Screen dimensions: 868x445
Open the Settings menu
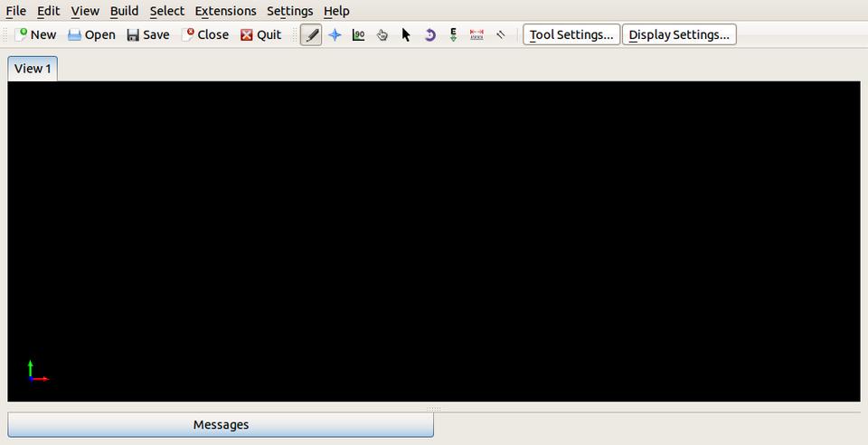pyautogui.click(x=289, y=11)
